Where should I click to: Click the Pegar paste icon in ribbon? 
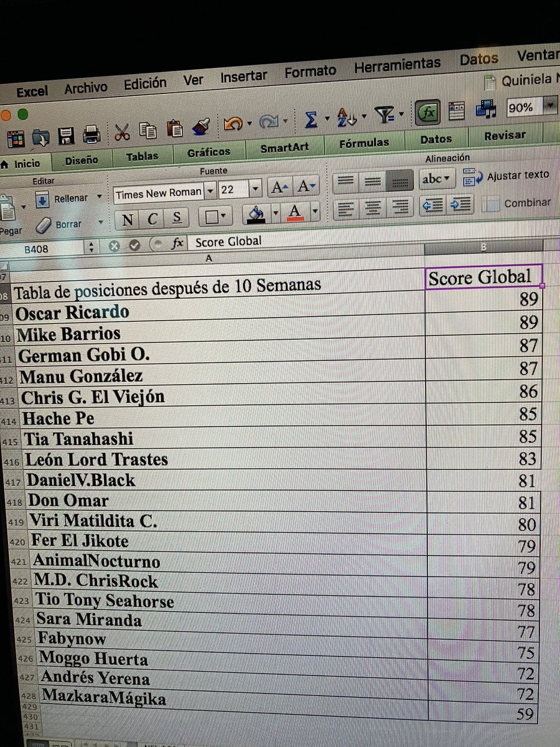(x=8, y=207)
